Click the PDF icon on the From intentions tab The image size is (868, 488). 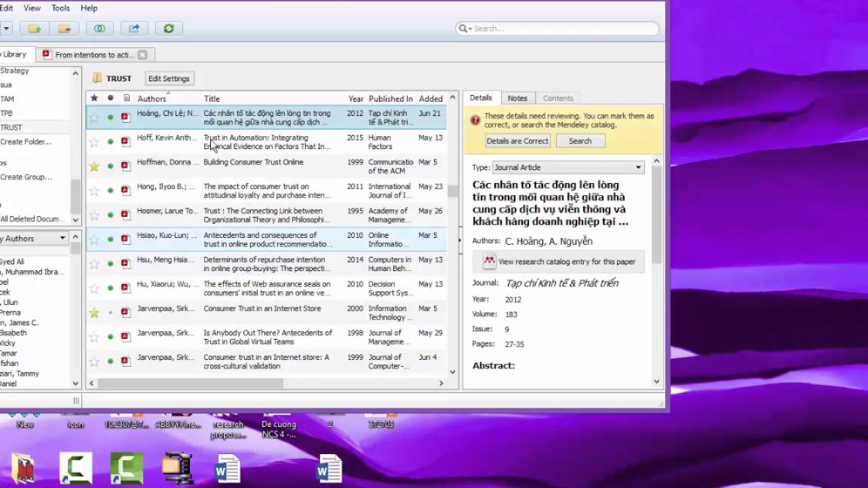click(46, 54)
